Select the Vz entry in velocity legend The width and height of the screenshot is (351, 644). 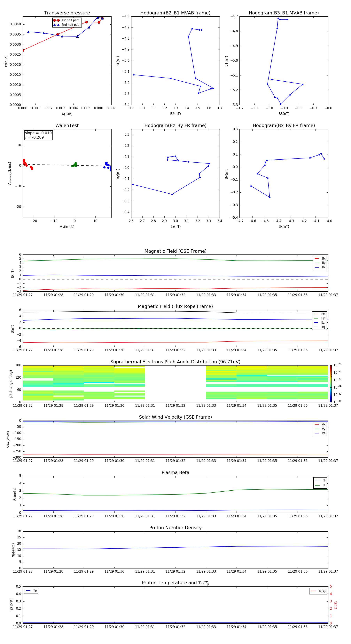pos(320,433)
